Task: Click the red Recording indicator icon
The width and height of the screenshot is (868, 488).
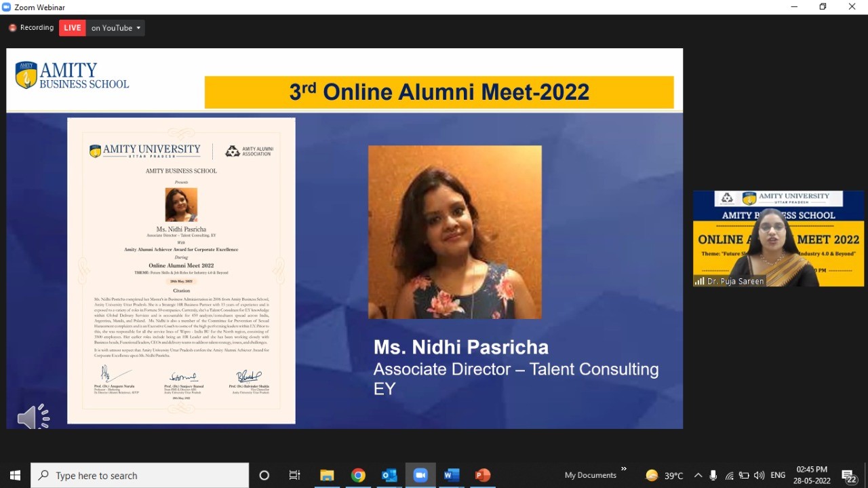Action: tap(12, 28)
